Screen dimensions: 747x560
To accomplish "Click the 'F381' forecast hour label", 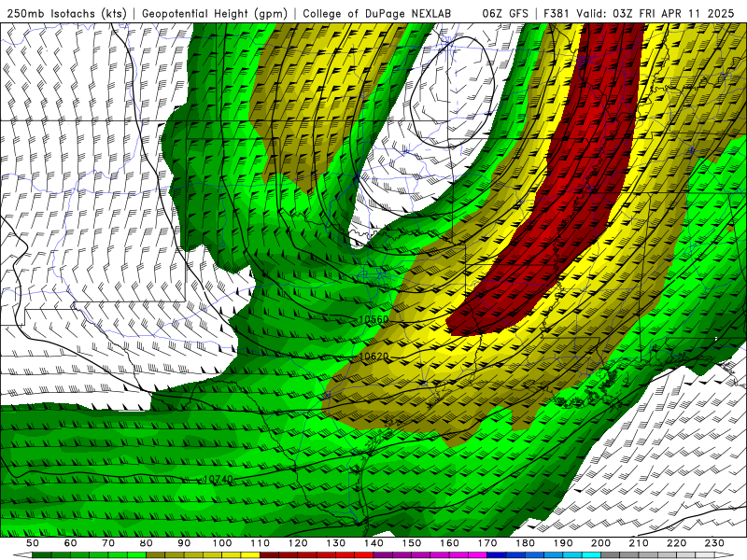I will coord(556,13).
